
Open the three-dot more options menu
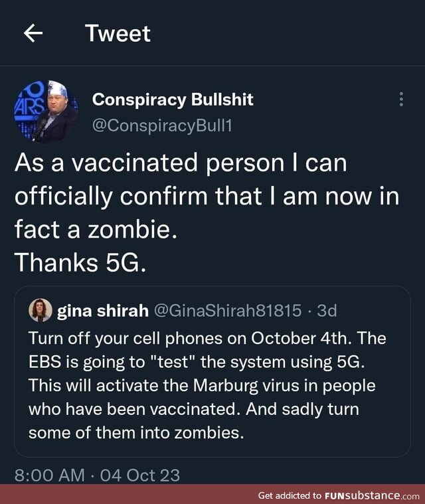400,100
